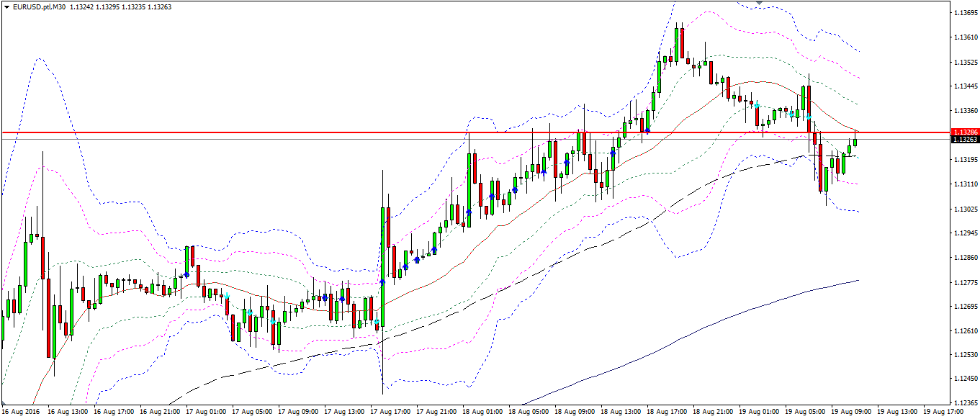Click price axis value 1.13195
The width and height of the screenshot is (980, 419).
click(x=966, y=160)
